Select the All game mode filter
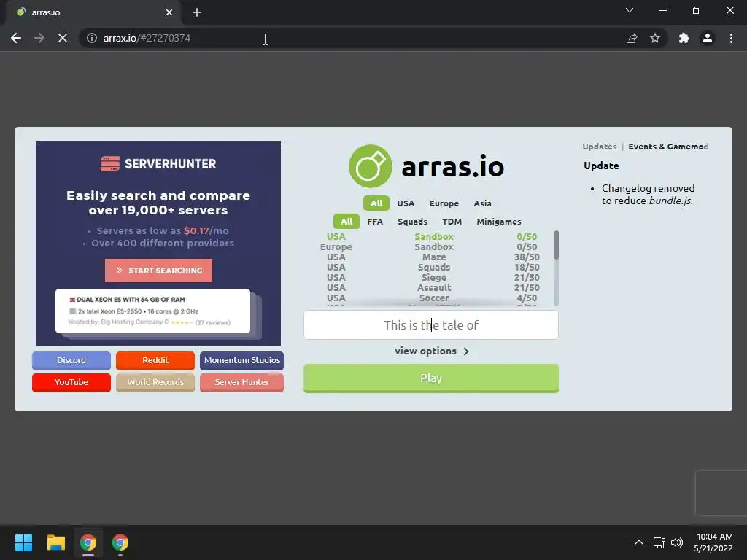 [347, 222]
